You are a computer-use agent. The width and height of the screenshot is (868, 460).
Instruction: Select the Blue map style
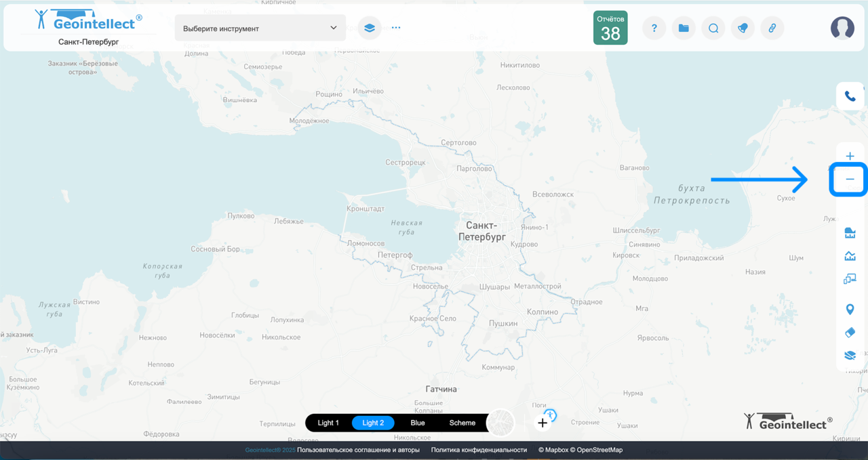418,423
